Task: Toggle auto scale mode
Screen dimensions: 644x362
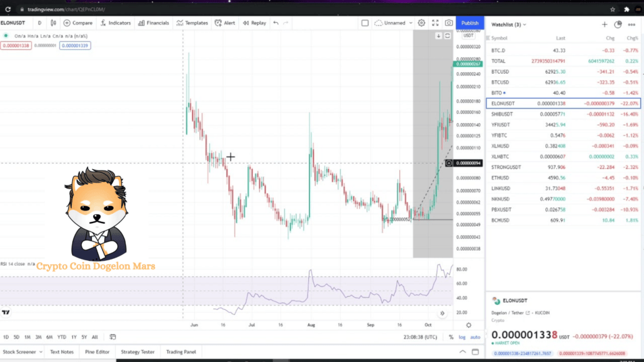Action: point(475,337)
